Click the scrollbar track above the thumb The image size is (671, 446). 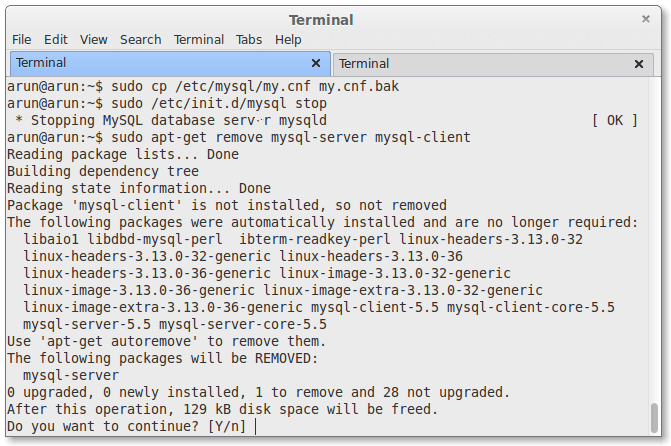654,240
